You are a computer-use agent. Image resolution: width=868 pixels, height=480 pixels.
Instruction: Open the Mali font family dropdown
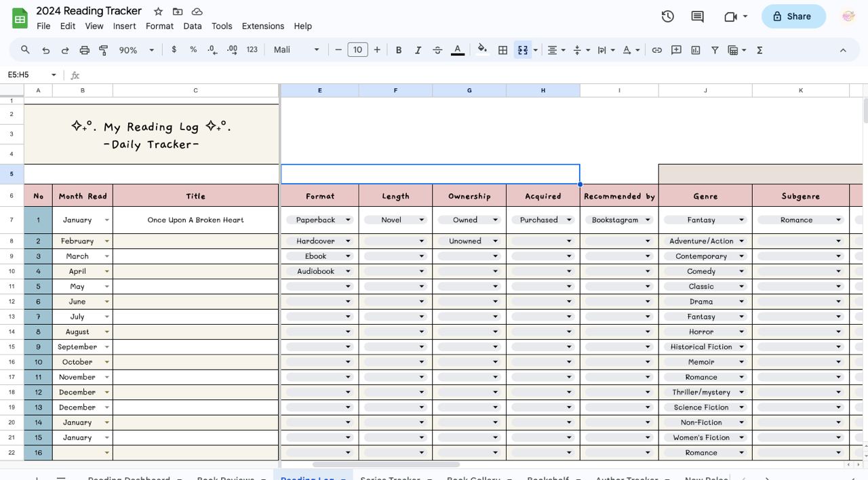click(296, 49)
